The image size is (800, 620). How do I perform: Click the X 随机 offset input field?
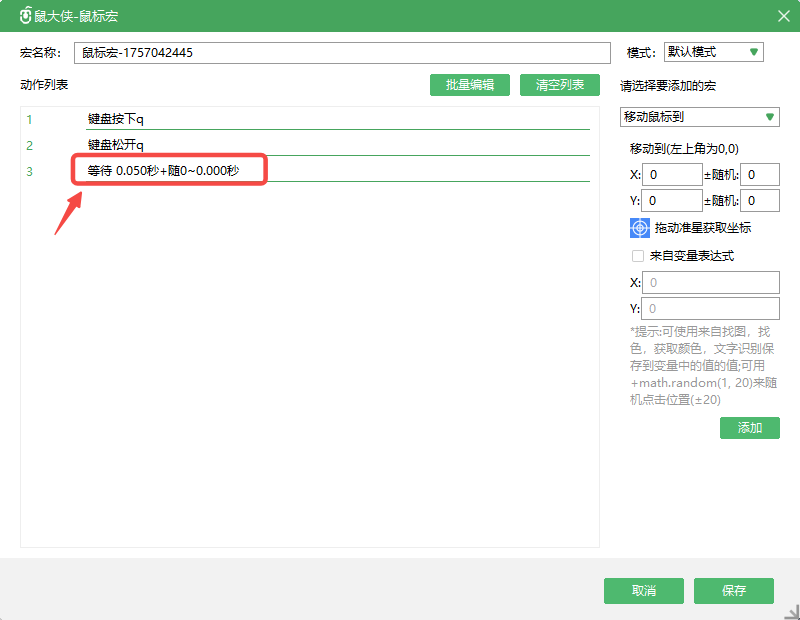761,175
